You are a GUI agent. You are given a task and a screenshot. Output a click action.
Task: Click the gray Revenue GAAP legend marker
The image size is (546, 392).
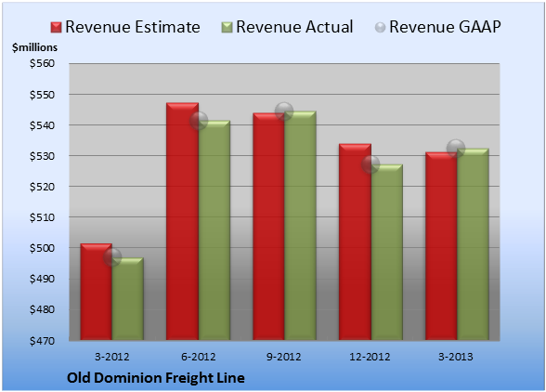[x=380, y=27]
